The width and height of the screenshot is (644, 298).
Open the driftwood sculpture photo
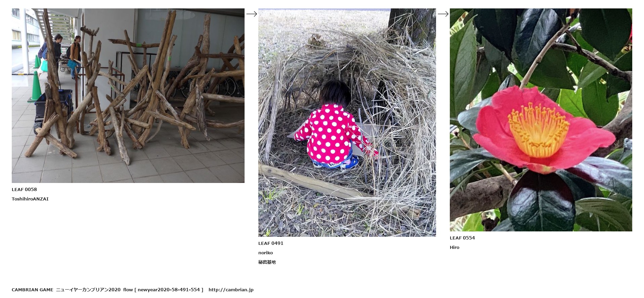[x=128, y=96]
